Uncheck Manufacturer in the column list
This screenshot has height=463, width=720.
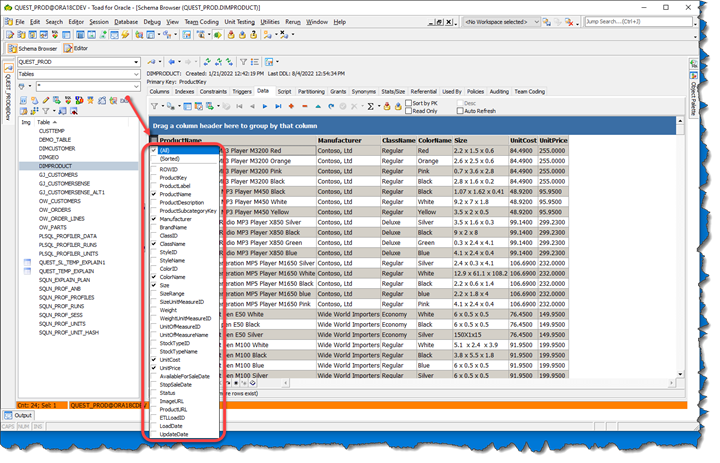click(154, 219)
